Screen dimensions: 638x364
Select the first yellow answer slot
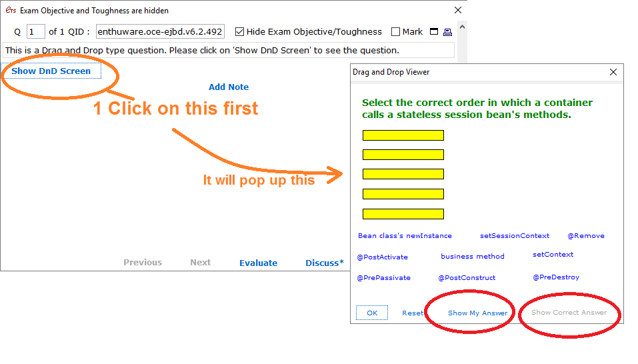[x=403, y=135]
